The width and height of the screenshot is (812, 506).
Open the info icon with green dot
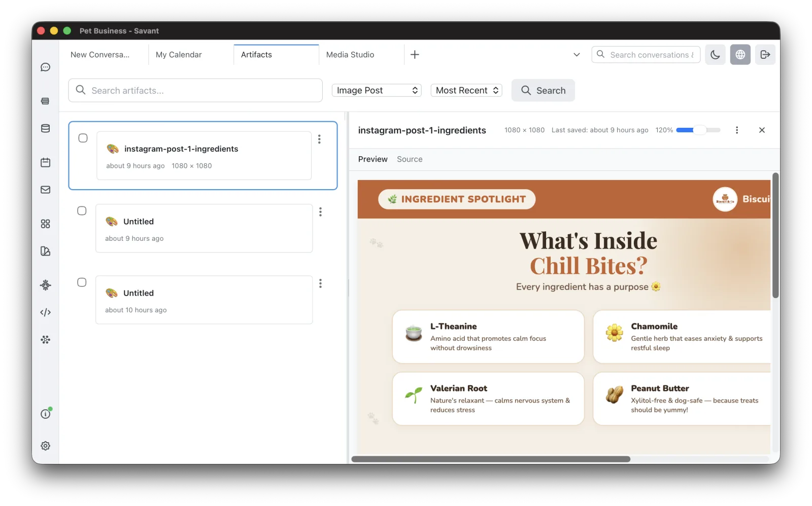[46, 414]
